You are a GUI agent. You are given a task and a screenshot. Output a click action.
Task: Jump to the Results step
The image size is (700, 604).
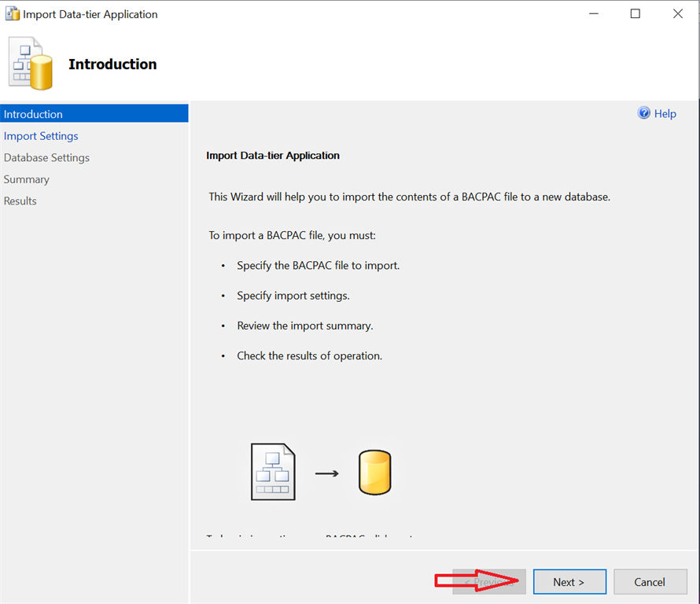[20, 201]
